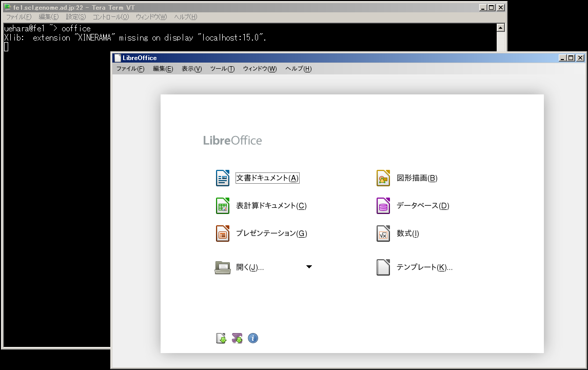
Task: Click the Tera Term title bar text
Action: (x=74, y=8)
